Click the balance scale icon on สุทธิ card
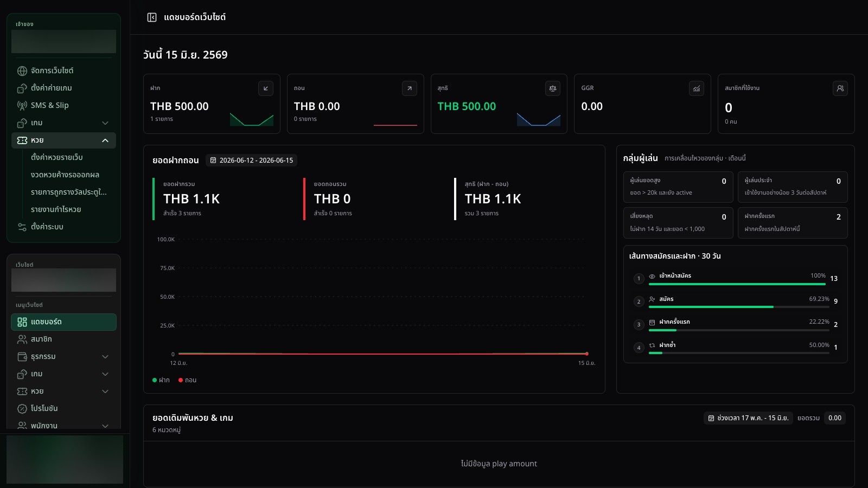The width and height of the screenshot is (868, 488). [x=553, y=88]
